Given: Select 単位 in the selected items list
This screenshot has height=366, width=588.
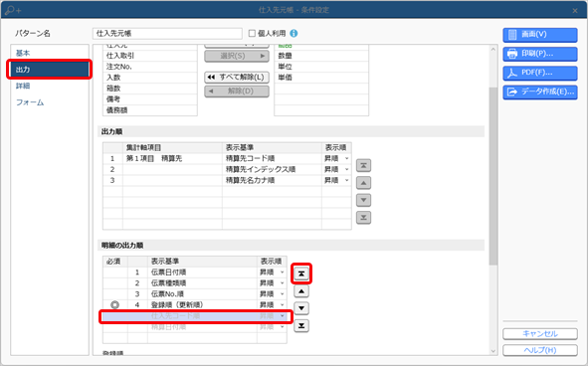Looking at the screenshot, I should (x=321, y=67).
